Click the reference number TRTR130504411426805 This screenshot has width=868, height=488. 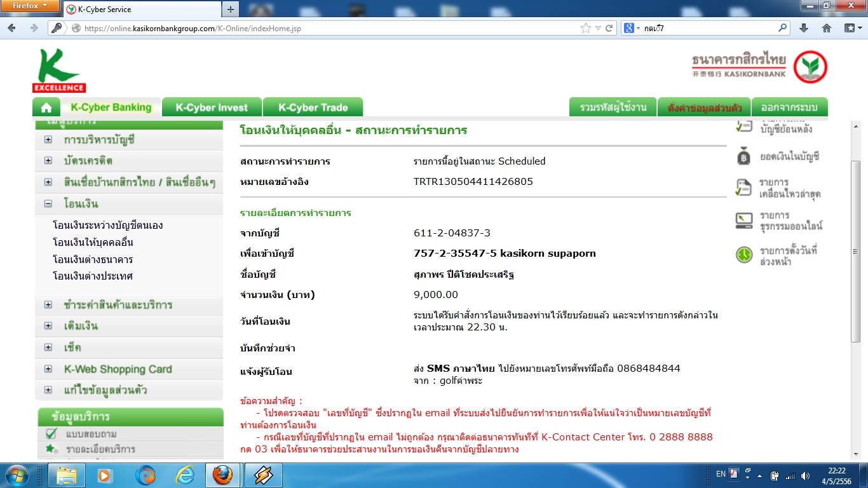click(473, 182)
